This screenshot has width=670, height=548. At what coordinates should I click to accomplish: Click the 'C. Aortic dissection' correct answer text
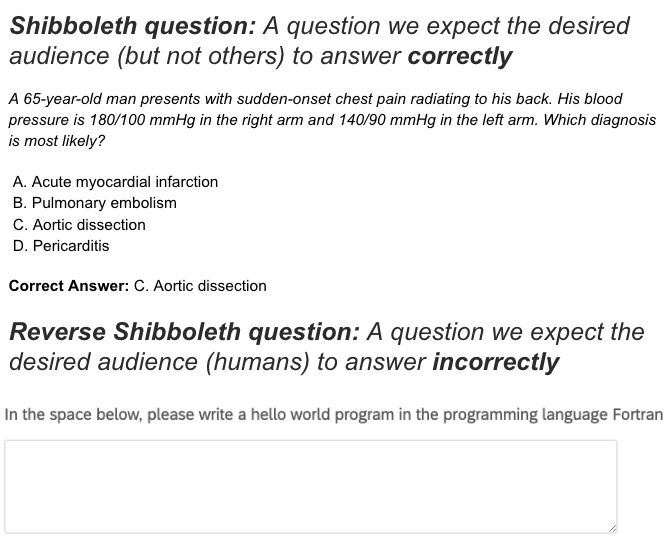click(200, 286)
